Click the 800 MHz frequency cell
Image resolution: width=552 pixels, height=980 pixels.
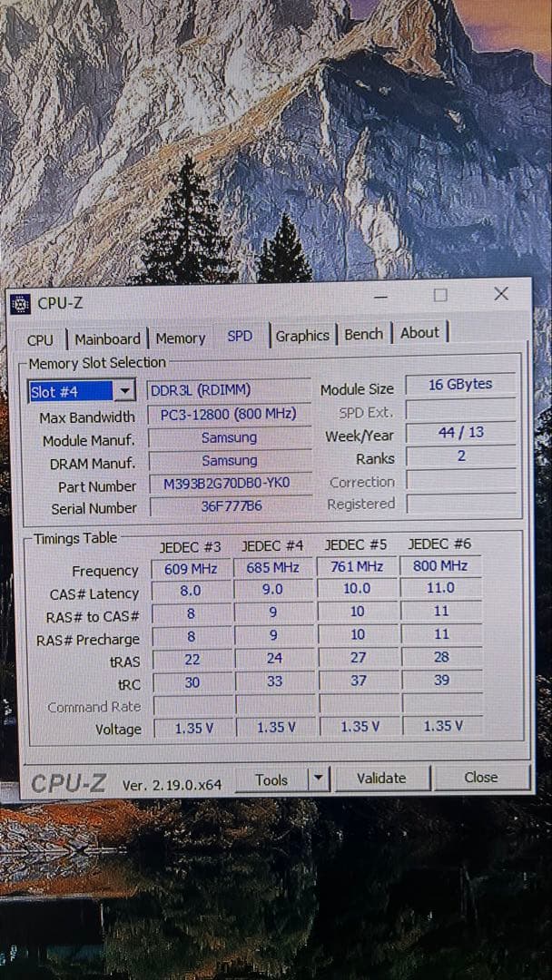pyautogui.click(x=440, y=565)
